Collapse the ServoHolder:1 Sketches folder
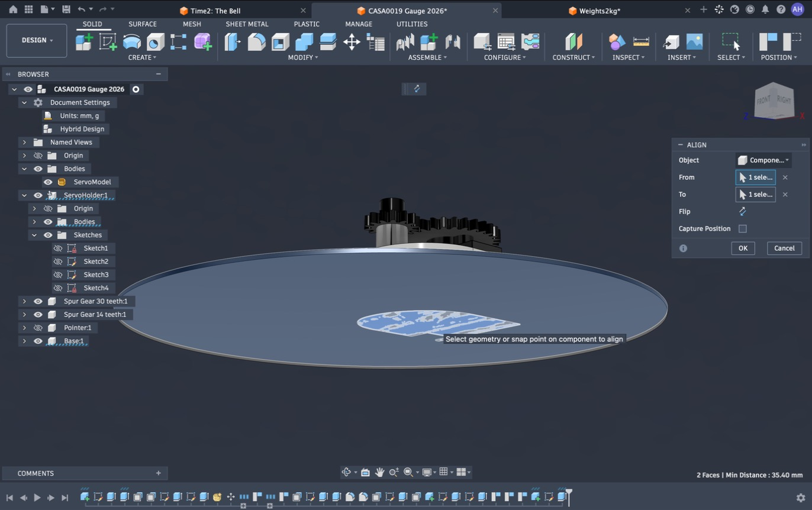The width and height of the screenshot is (812, 510). [34, 235]
